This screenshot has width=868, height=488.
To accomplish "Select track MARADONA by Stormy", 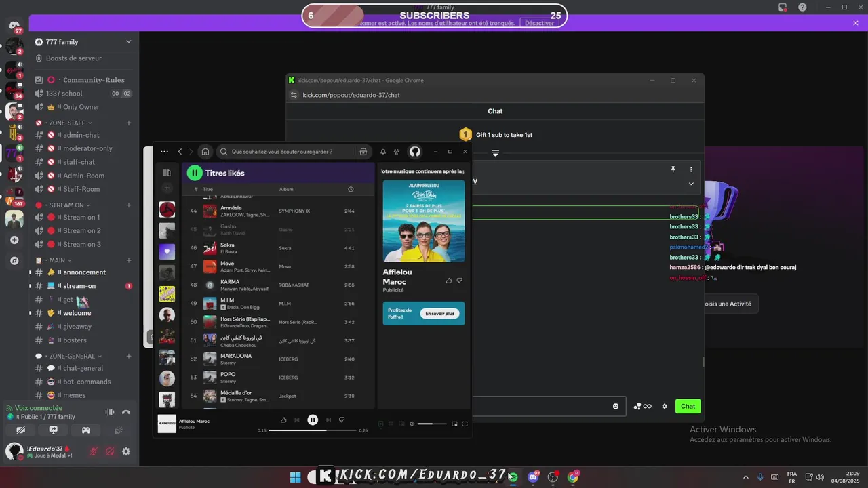I will [278, 359].
